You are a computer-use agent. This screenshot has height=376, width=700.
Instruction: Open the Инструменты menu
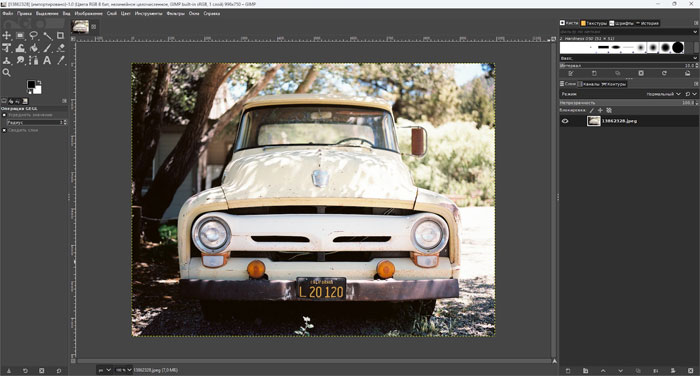pos(148,13)
